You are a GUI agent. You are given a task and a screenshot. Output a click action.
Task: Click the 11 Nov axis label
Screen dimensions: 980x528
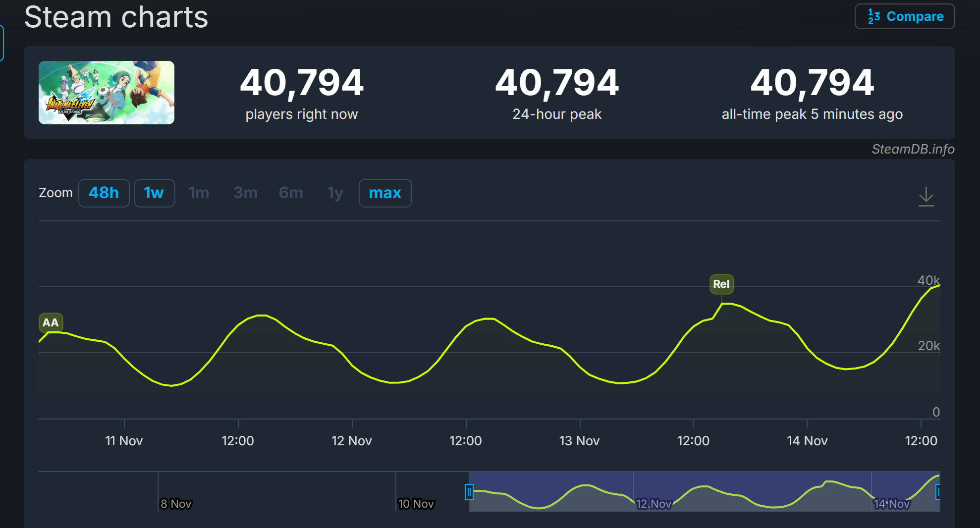click(x=124, y=441)
